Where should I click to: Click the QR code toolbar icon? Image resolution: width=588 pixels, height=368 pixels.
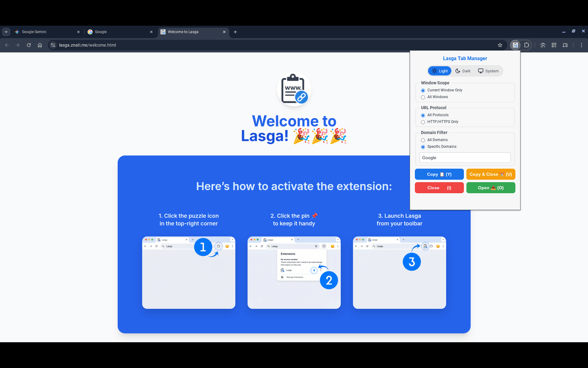coord(554,45)
